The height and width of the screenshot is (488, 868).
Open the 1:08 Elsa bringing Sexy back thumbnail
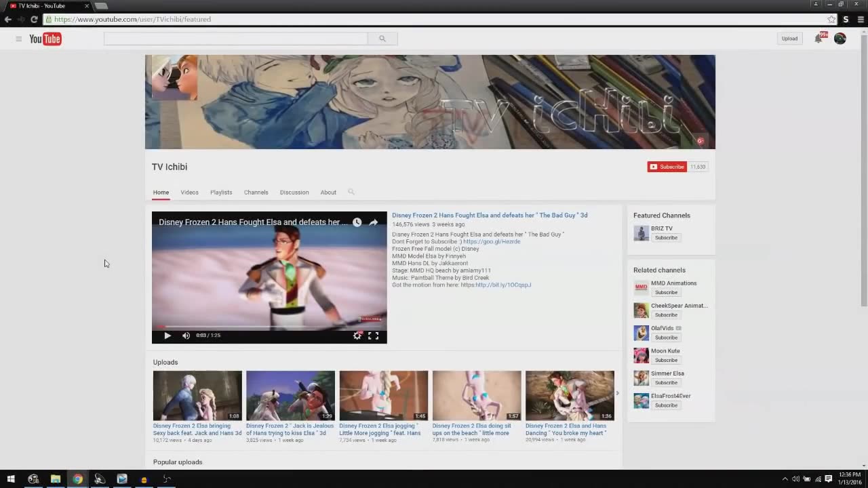point(197,396)
